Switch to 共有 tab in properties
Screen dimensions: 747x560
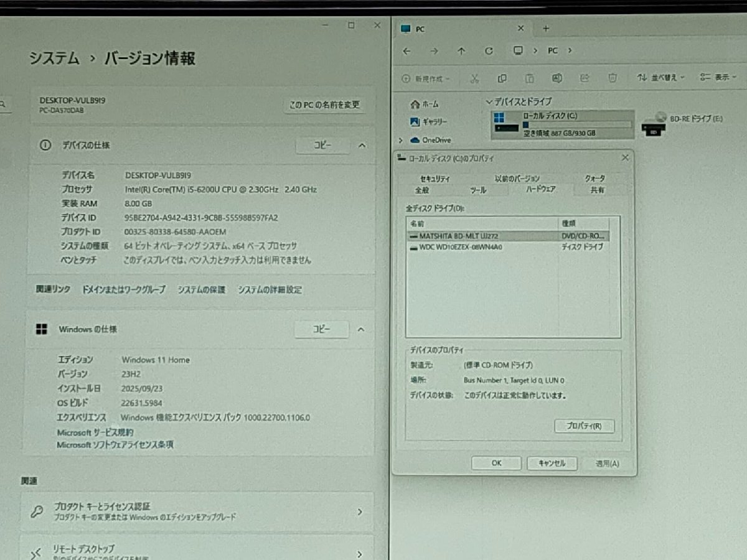pyautogui.click(x=597, y=190)
